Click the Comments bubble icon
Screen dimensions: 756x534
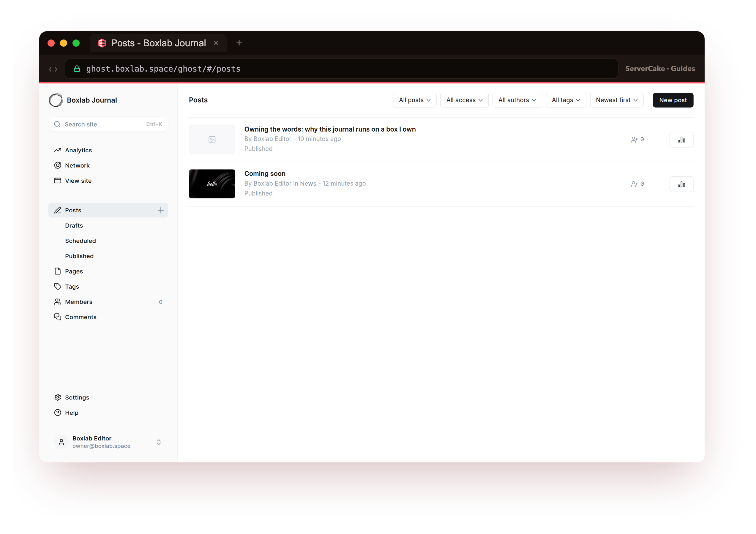(x=58, y=317)
